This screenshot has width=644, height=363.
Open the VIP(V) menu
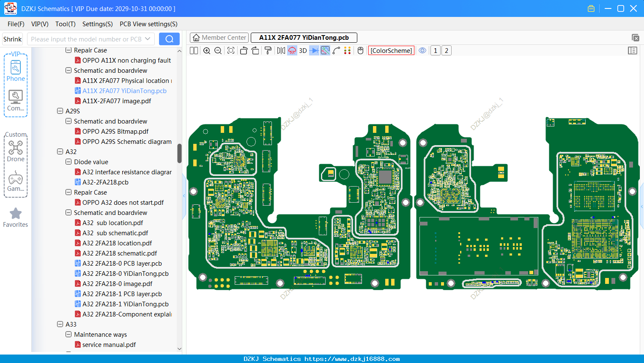(x=40, y=24)
